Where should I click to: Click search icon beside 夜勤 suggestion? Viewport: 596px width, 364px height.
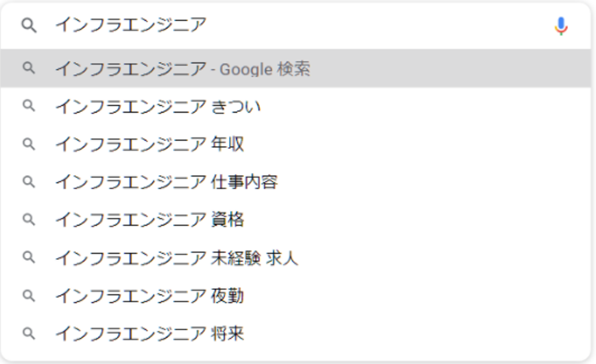click(29, 295)
